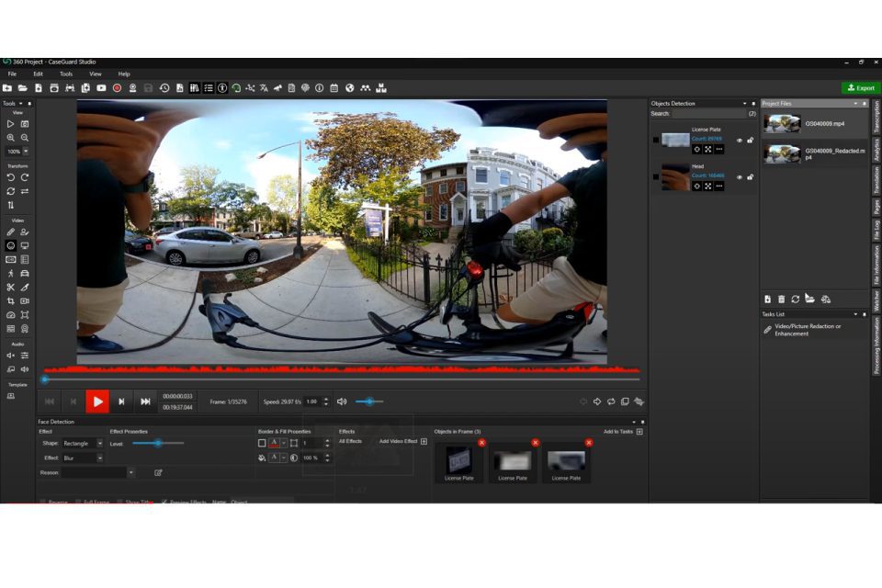The image size is (882, 588).
Task: Mute the player volume speaker icon
Action: point(342,401)
